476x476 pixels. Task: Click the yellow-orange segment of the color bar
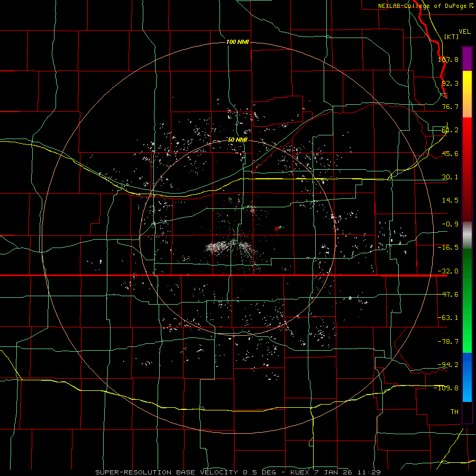467,94
